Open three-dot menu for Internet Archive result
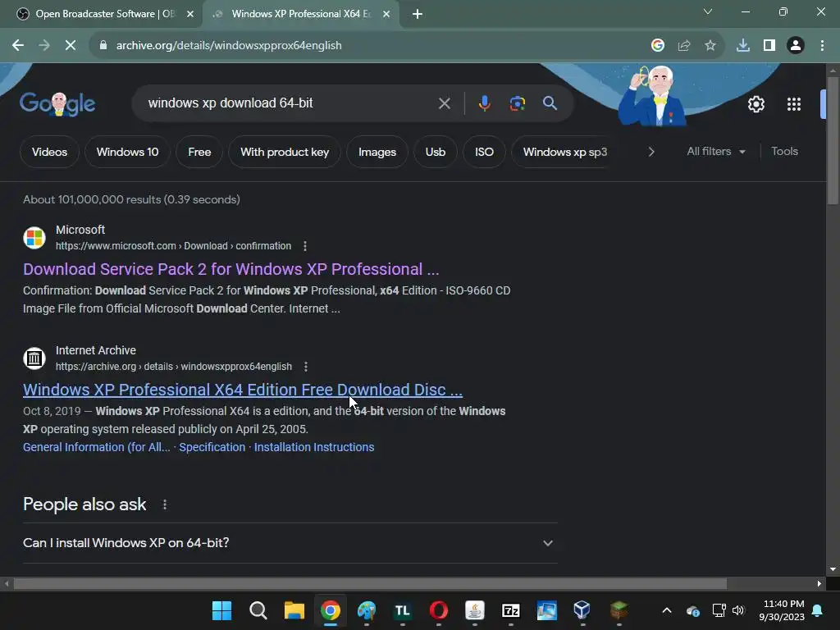This screenshot has width=840, height=630. 305,367
